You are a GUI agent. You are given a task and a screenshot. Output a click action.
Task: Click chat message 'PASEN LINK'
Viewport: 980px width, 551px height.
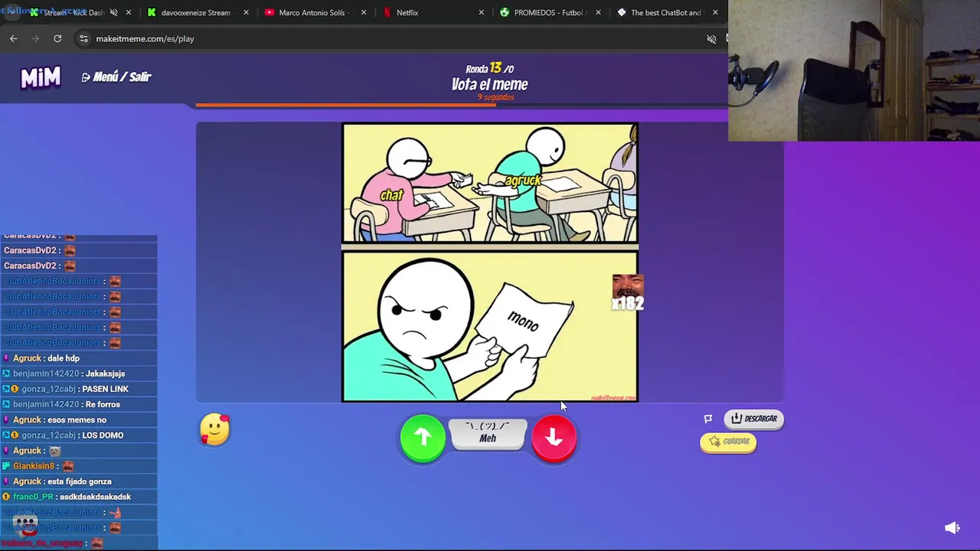pos(105,389)
